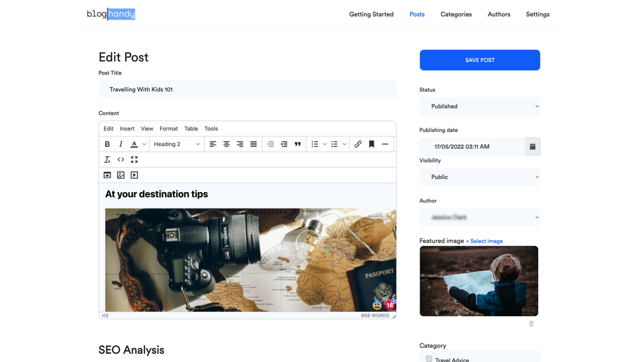Insert a hyperlink
This screenshot has width=644, height=362.
[358, 144]
